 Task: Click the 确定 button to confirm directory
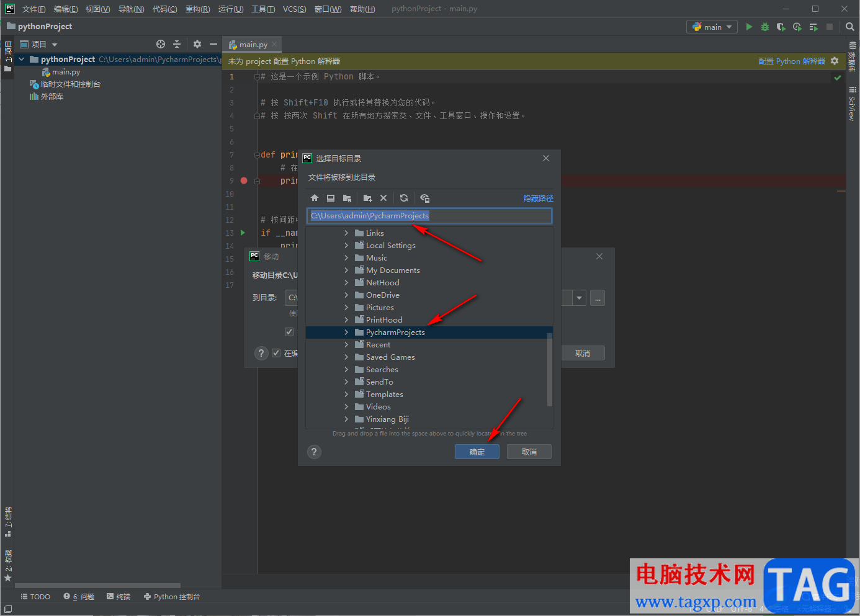(x=477, y=452)
